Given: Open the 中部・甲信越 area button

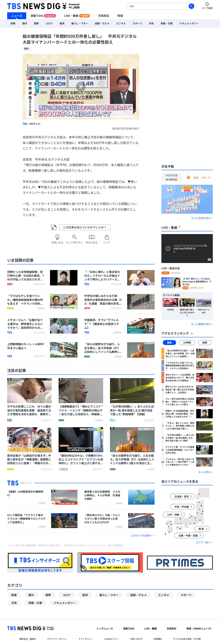Looking at the screenshot, I should 182,507.
